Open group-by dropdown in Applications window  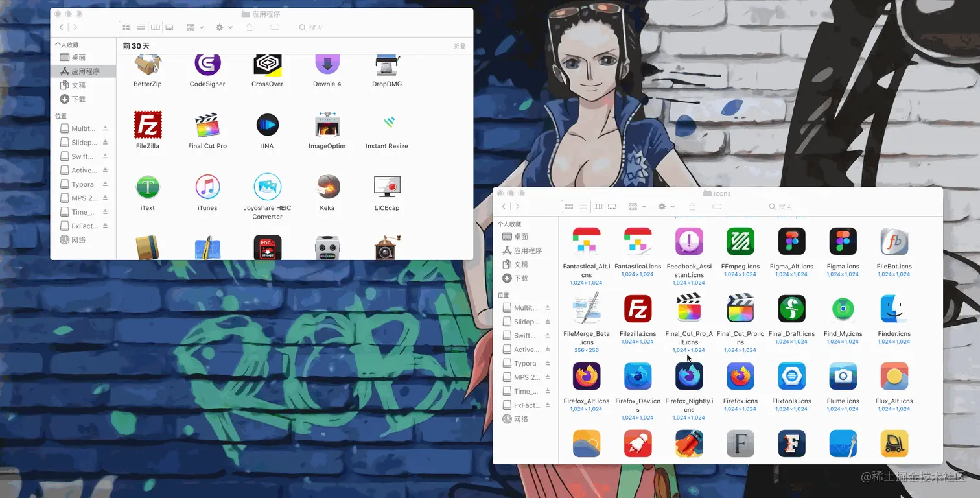point(195,27)
